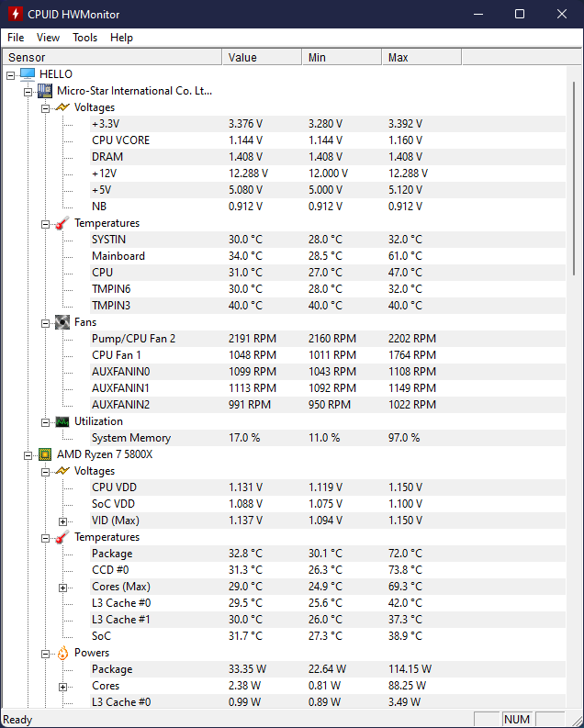
Task: Click the 61.0 °C Mainboard max value
Action: click(x=405, y=256)
